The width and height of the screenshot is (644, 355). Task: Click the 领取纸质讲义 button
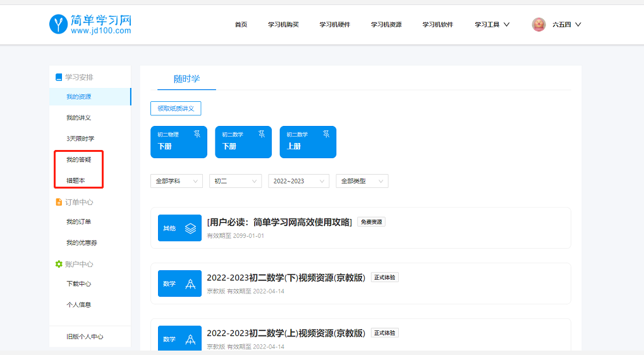176,109
